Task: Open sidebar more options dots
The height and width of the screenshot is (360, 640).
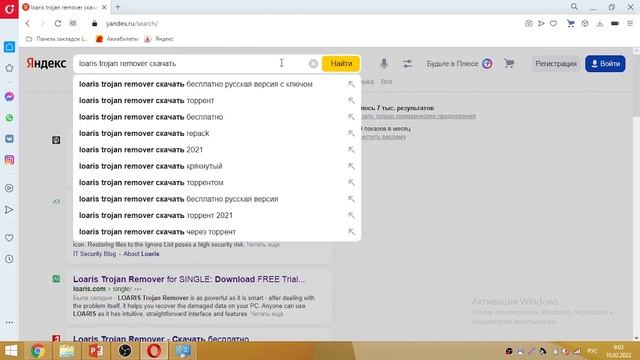Action: point(9,322)
